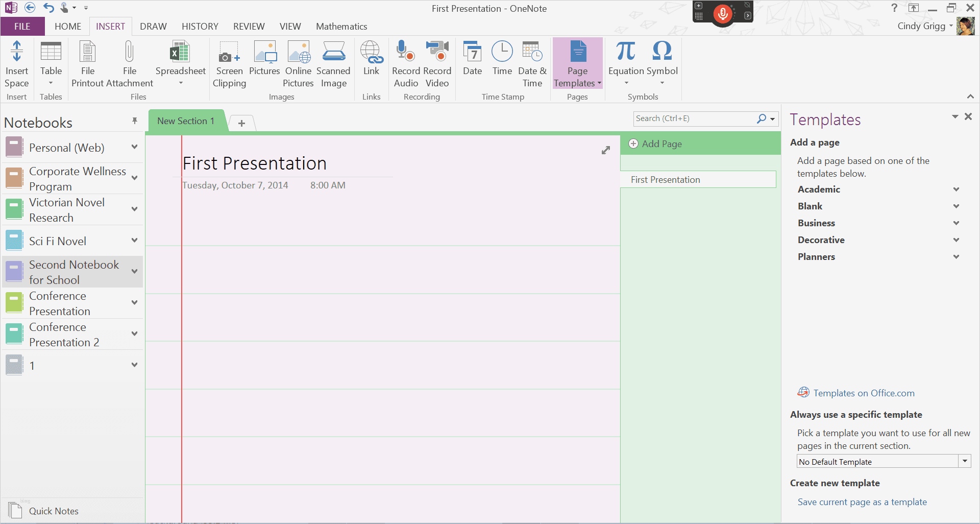Insert an Equation
Viewport: 980px width, 524px height.
click(626, 64)
